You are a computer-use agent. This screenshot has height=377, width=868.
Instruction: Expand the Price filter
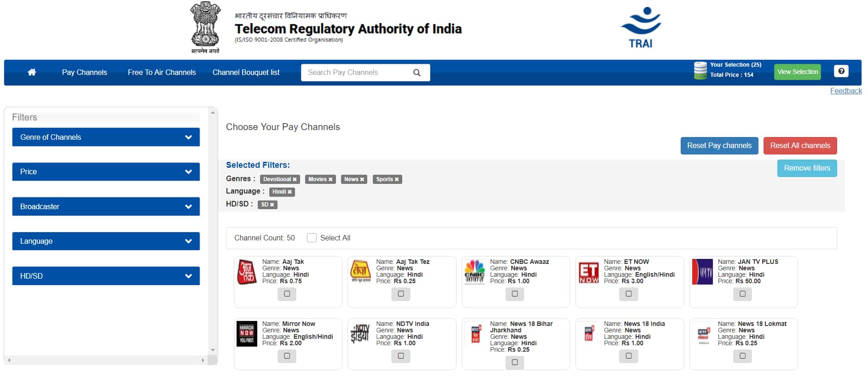tap(106, 171)
